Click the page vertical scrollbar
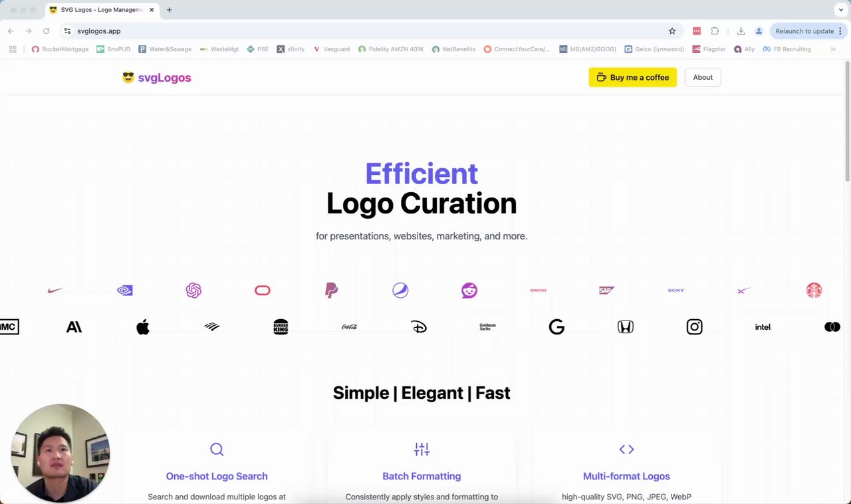 [847, 120]
